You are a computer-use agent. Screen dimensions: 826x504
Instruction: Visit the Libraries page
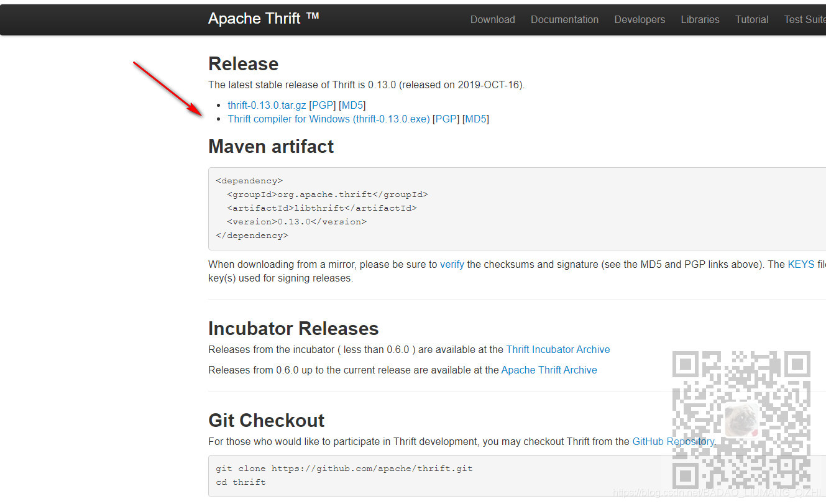point(700,19)
